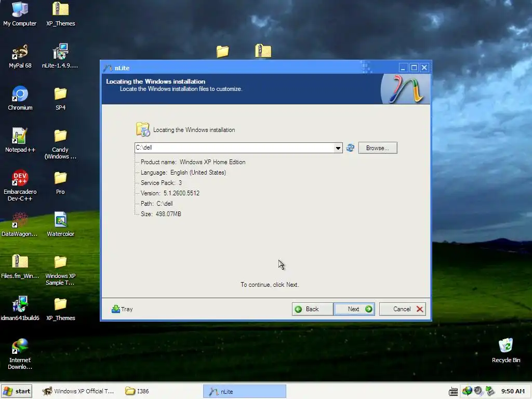The image size is (532, 399).
Task: Select the Service Pack: 3 line
Action: point(161,183)
